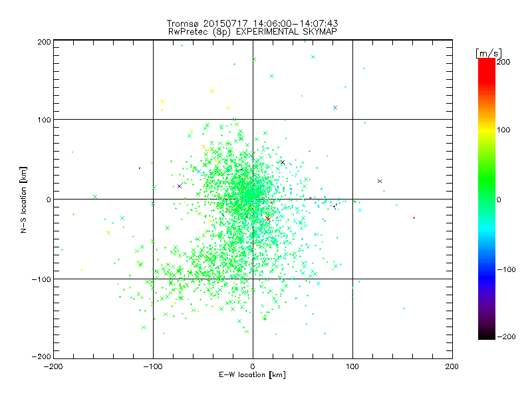Click the N-S axis tick label -100
The width and height of the screenshot is (532, 399).
coord(41,279)
